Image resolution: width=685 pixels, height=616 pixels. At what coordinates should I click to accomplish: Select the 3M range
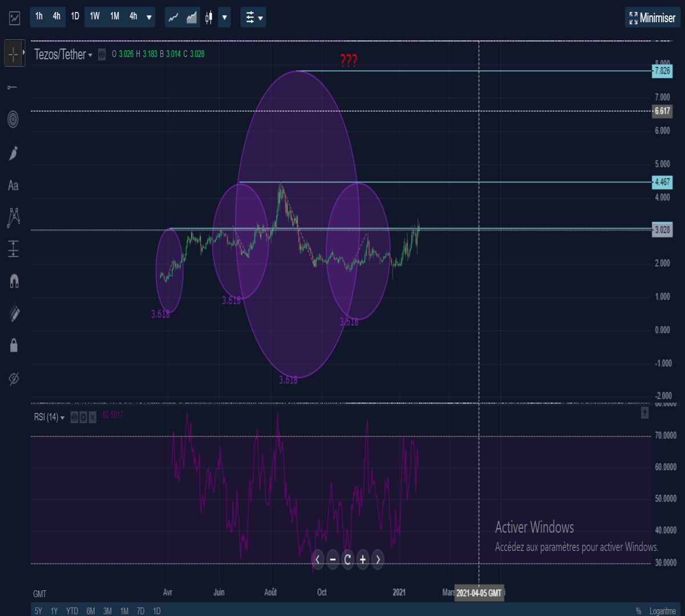(x=107, y=611)
